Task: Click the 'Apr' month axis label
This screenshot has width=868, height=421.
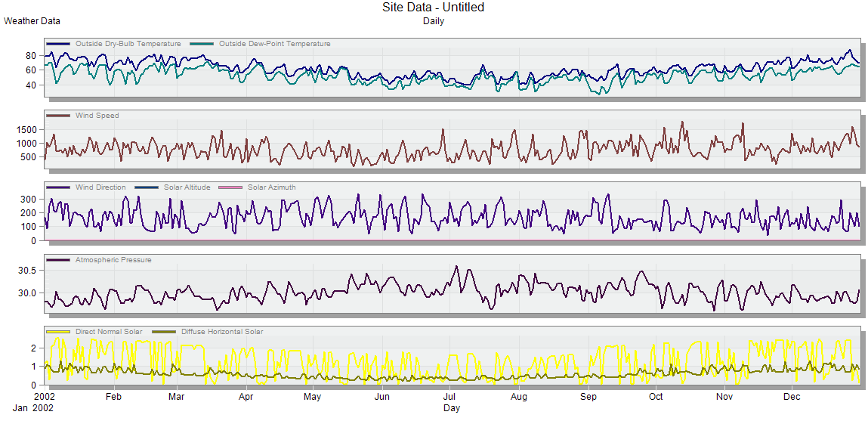Action: pyautogui.click(x=246, y=397)
